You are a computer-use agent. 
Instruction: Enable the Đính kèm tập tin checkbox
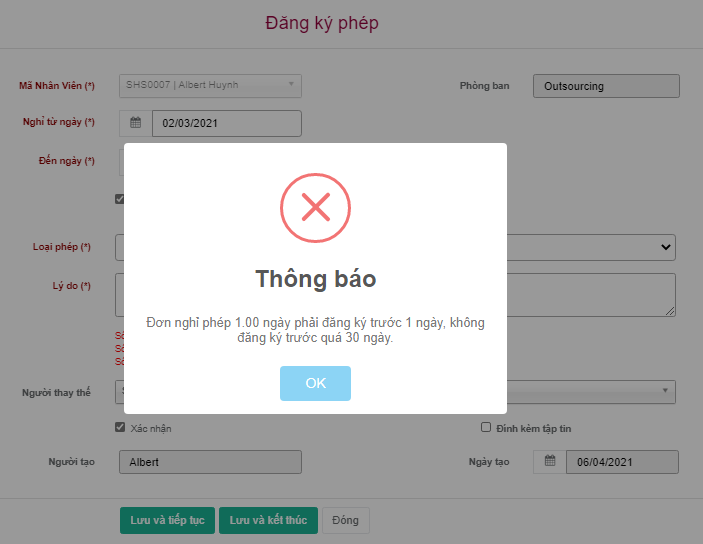click(x=486, y=427)
